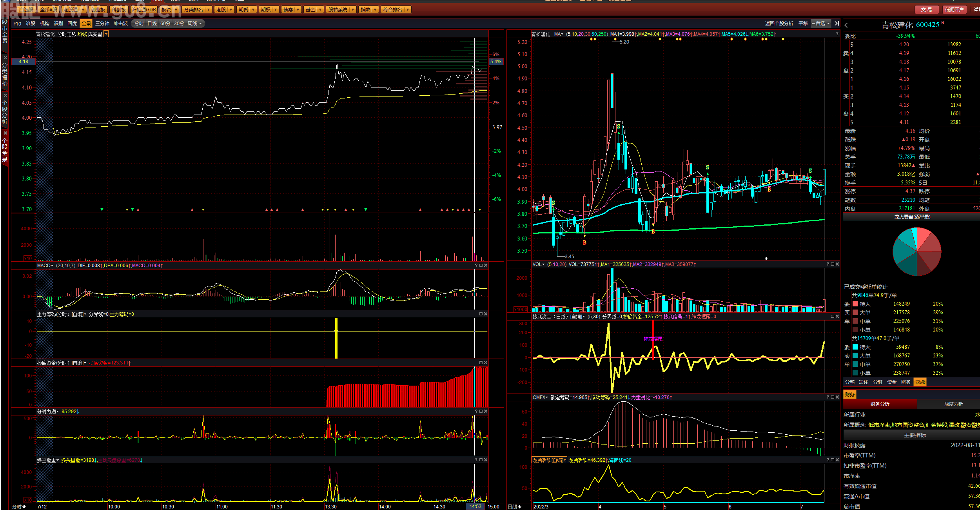980x510 pixels.
Task: Close the 抄底资金(日线) indicator panel
Action: coord(837,317)
